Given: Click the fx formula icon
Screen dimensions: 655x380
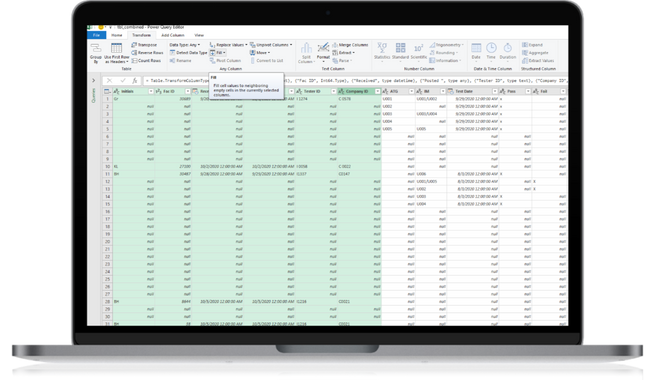Looking at the screenshot, I should (x=135, y=81).
